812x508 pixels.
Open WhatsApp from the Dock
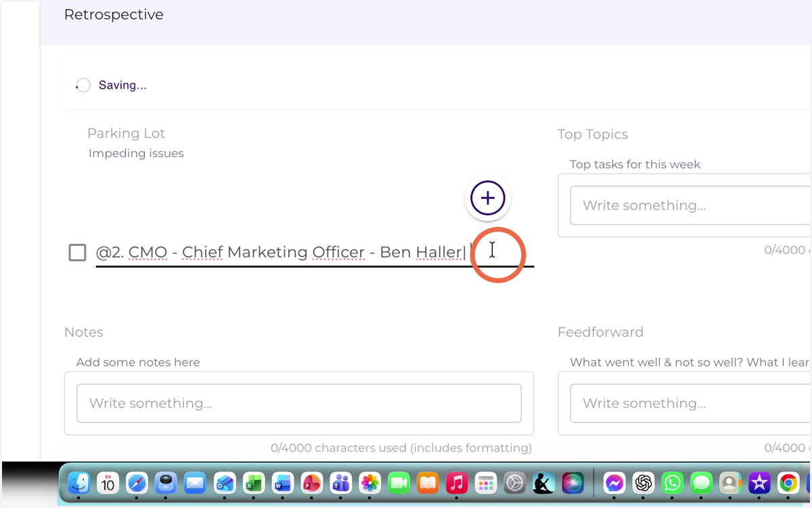(x=673, y=482)
